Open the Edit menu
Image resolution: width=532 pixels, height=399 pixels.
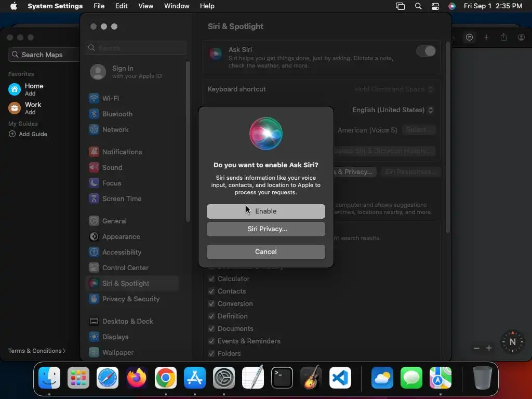click(122, 6)
